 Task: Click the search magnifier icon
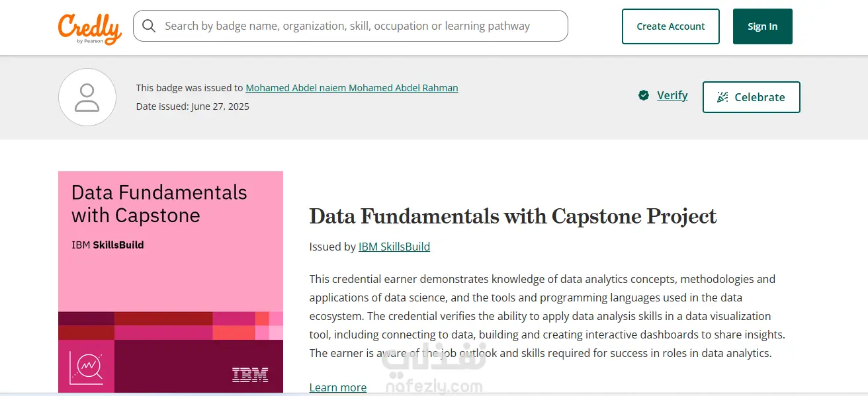coord(149,26)
